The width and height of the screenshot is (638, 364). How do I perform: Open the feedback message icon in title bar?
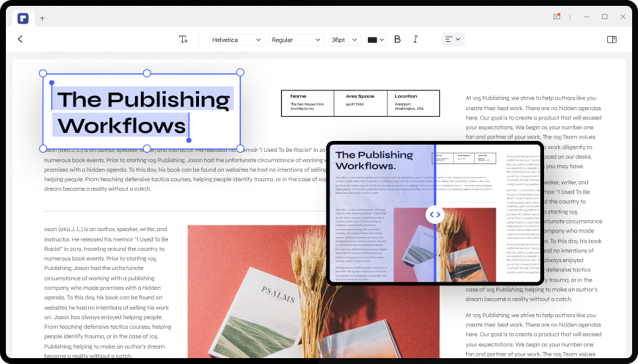pos(557,17)
